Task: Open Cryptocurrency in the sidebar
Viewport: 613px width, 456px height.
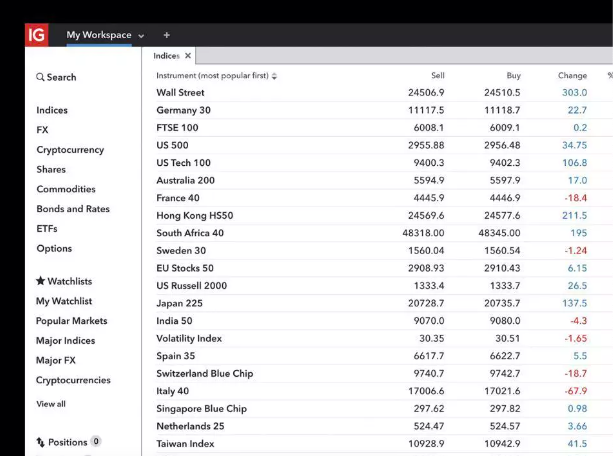Action: [x=70, y=150]
